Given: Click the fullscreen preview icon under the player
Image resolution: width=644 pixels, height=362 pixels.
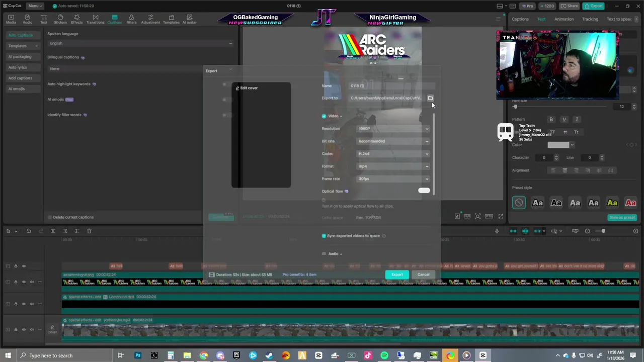Looking at the screenshot, I should (501, 216).
